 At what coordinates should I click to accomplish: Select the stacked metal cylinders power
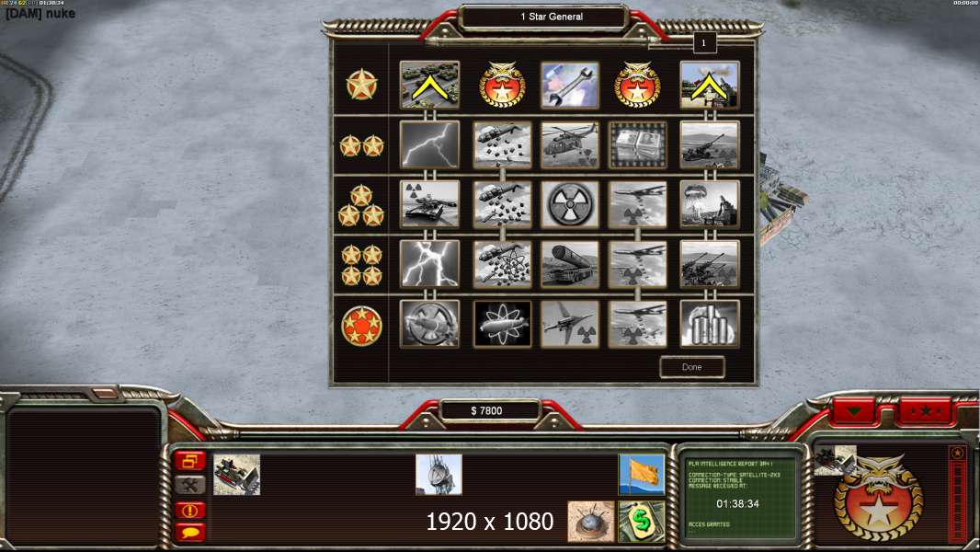click(x=710, y=325)
